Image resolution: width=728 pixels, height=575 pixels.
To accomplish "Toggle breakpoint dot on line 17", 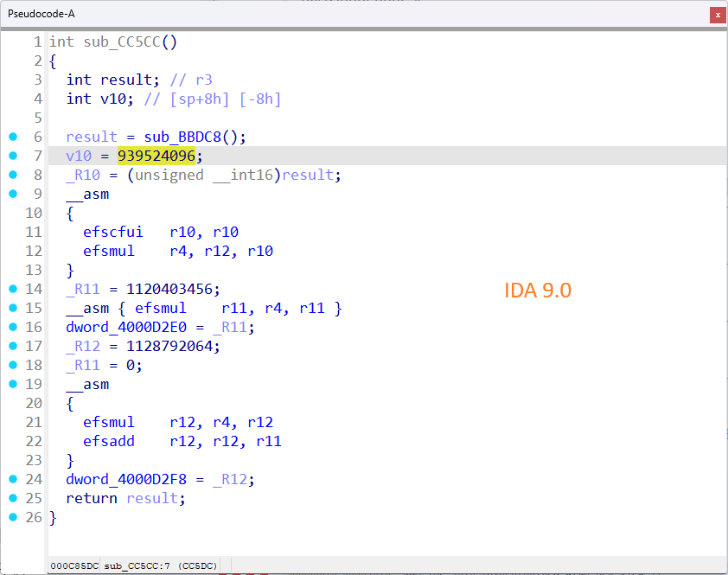I will coord(13,346).
